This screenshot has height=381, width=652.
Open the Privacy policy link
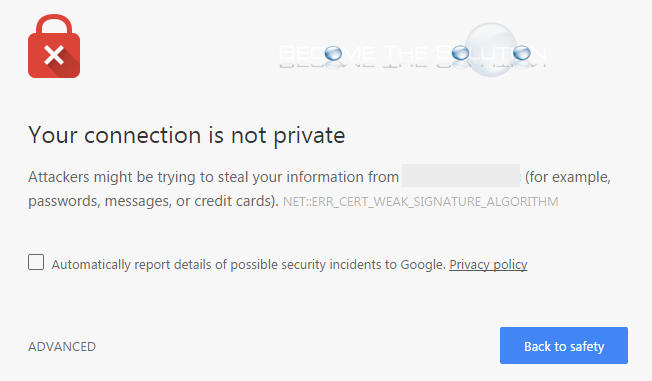coord(488,265)
